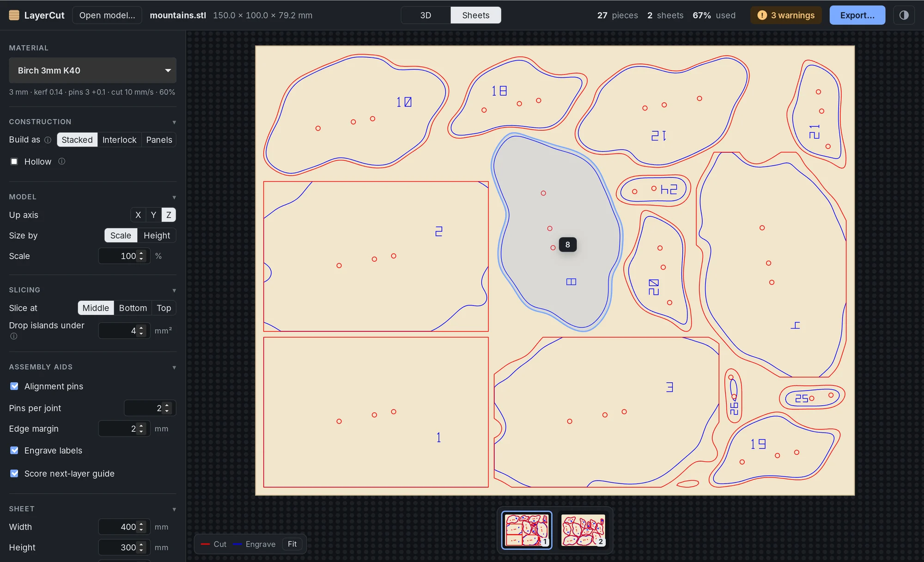This screenshot has height=562, width=924.
Task: Size model by Height
Action: pos(157,235)
